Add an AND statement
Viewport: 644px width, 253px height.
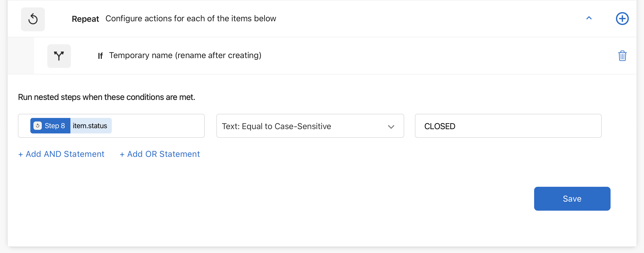pyautogui.click(x=61, y=154)
